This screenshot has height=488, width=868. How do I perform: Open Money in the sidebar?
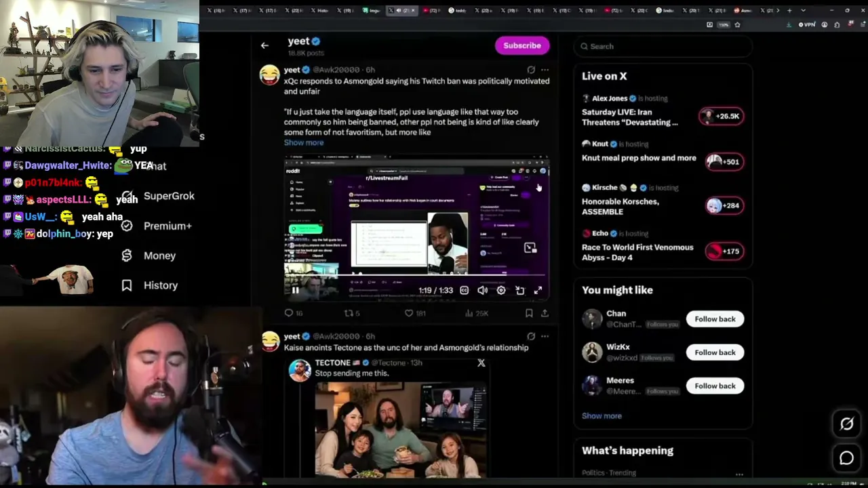click(x=149, y=256)
